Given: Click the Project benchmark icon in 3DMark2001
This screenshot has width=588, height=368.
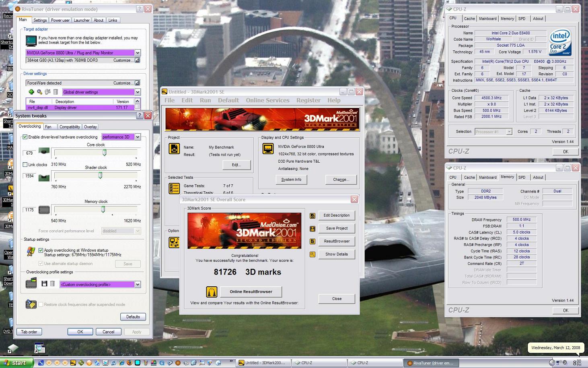Looking at the screenshot, I should [174, 149].
